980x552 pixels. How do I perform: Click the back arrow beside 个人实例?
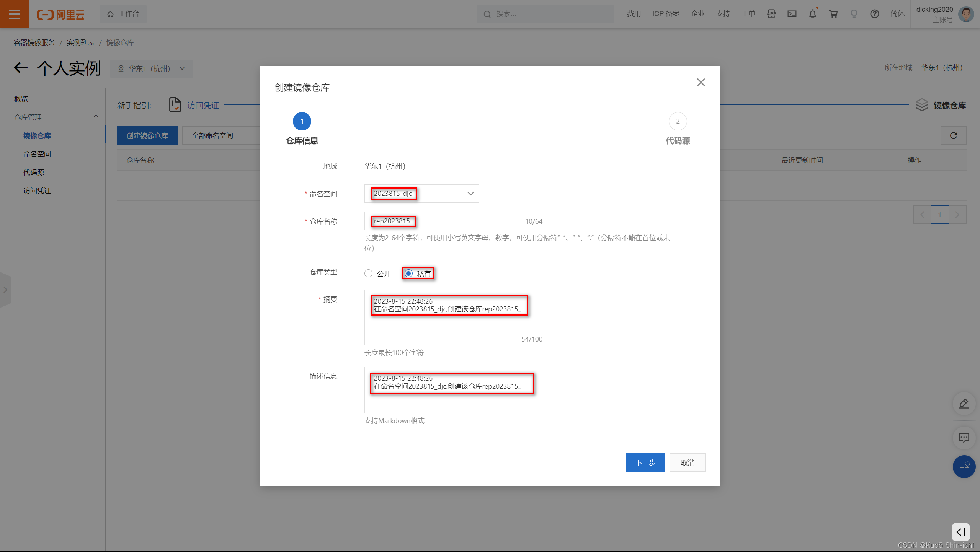coord(21,68)
